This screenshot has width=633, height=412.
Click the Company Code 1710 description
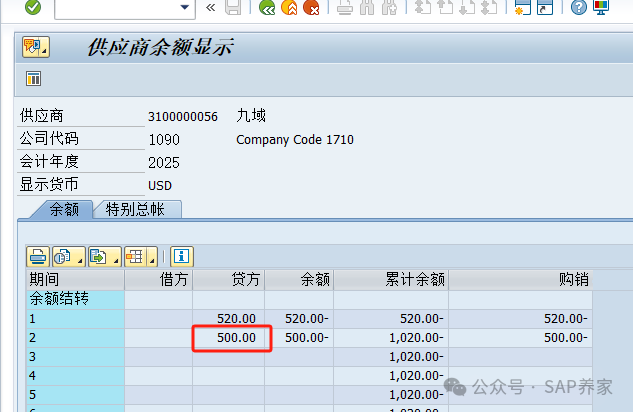coord(295,140)
